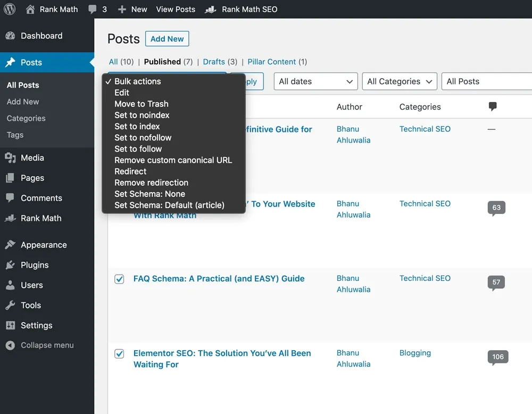Check the FAQ Schema post checkbox
532x414 pixels.
tap(119, 279)
